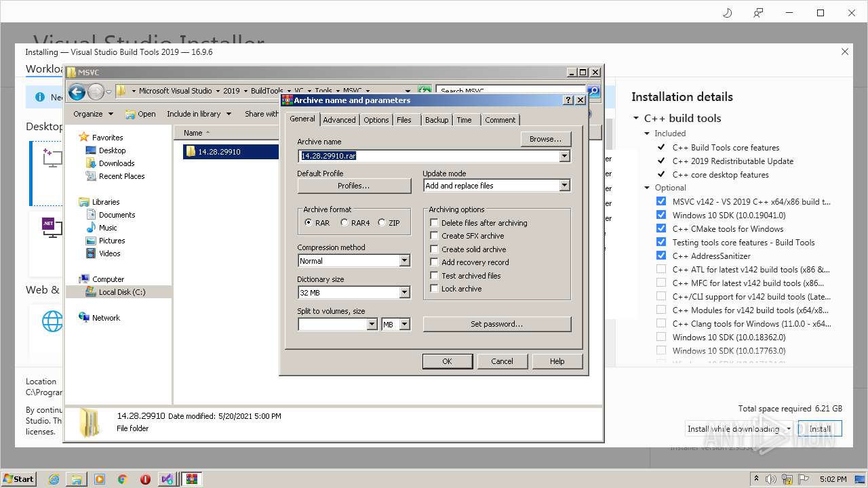Enable Add recovery record
The width and height of the screenshot is (868, 488).
click(434, 262)
